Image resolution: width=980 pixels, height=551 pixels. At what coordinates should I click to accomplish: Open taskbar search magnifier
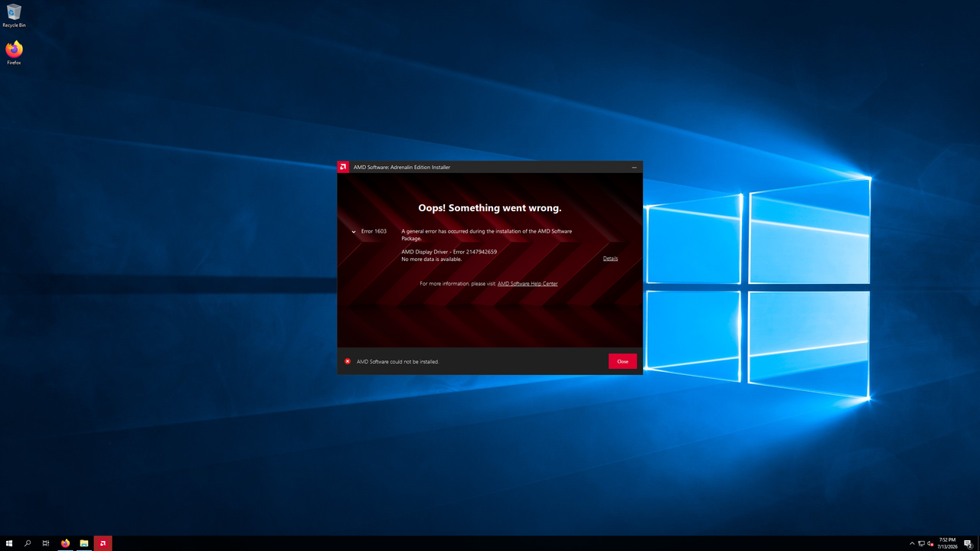28,543
